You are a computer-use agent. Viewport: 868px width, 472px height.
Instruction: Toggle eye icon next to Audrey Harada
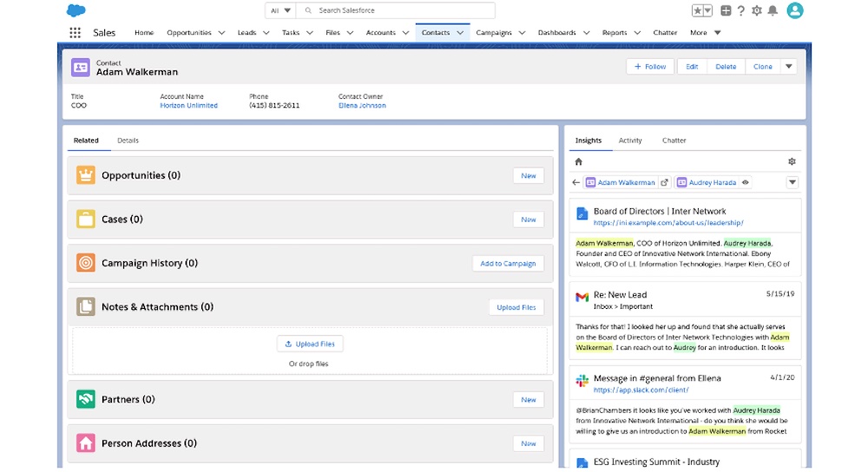point(746,183)
